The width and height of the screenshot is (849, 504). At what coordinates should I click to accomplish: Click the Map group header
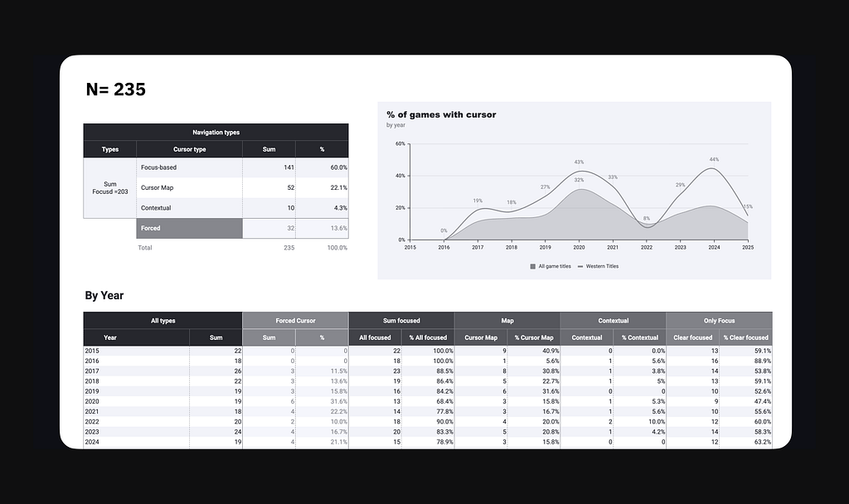pyautogui.click(x=507, y=321)
